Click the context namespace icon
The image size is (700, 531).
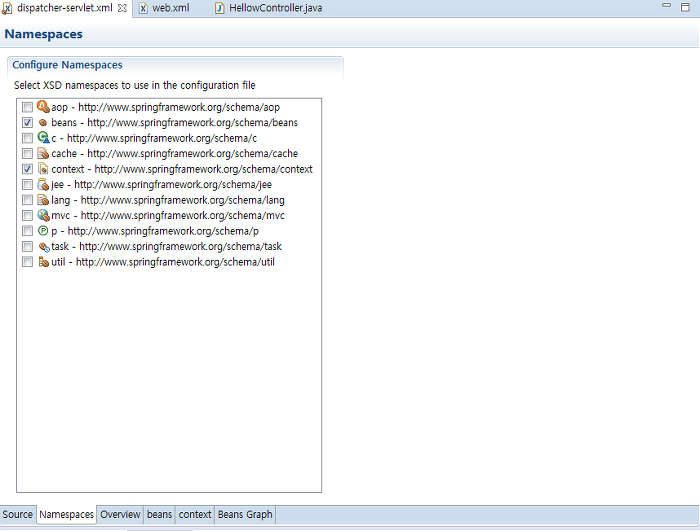click(43, 169)
